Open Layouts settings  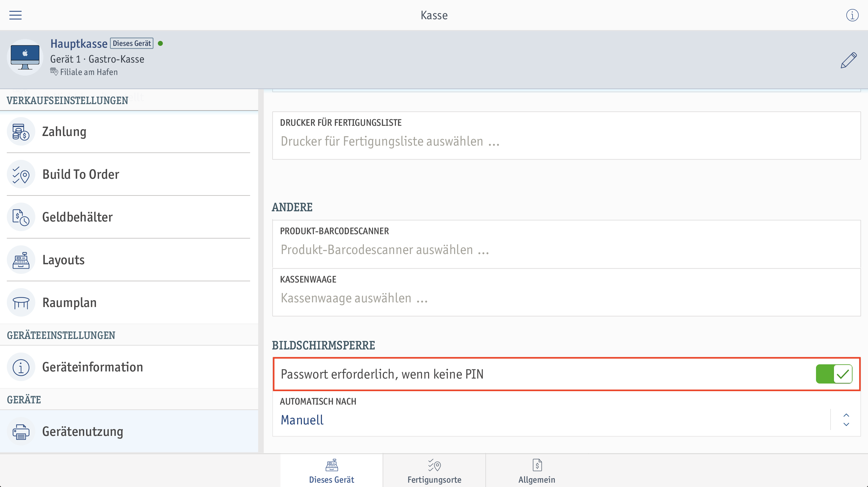pyautogui.click(x=129, y=260)
